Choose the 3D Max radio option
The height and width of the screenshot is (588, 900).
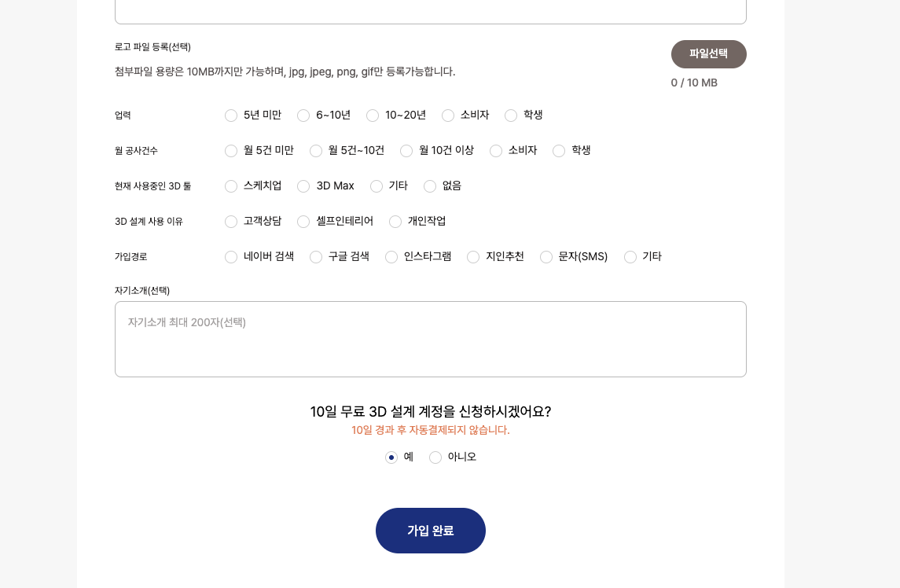point(303,186)
